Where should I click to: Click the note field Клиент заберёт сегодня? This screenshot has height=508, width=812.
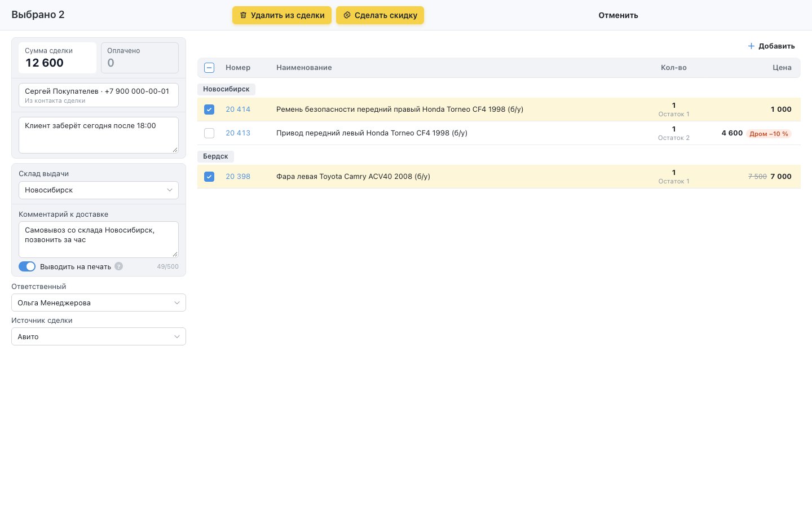(x=99, y=135)
